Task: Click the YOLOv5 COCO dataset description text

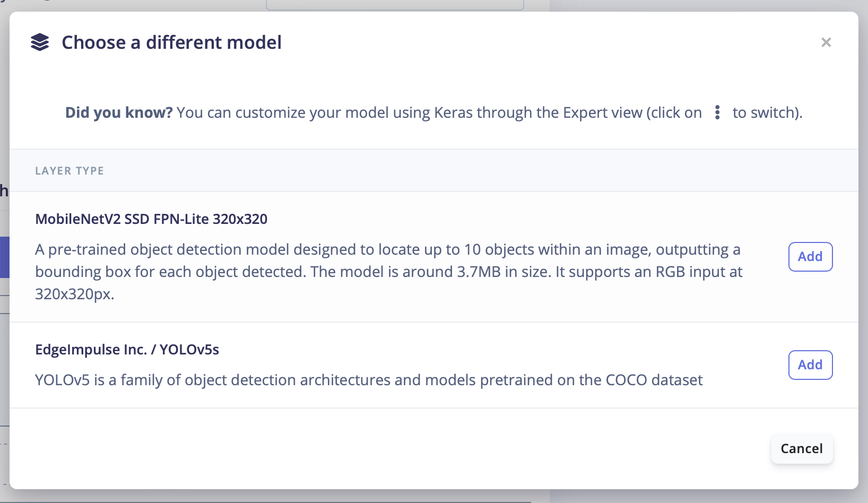Action: coord(369,380)
